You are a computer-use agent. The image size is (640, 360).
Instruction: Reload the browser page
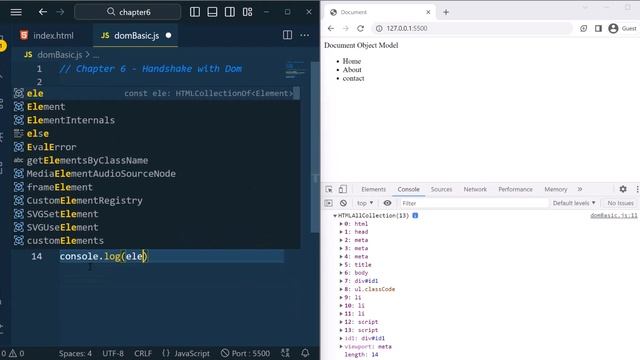point(360,28)
